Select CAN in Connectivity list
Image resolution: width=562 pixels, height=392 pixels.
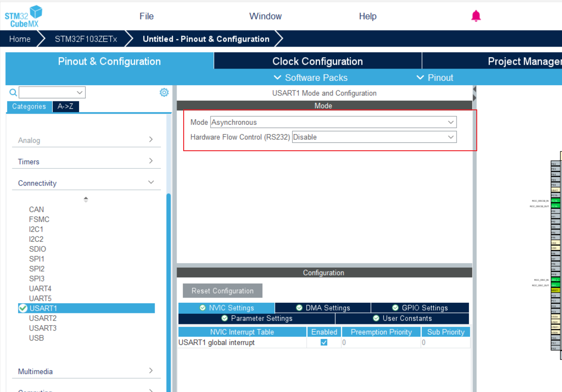(x=36, y=209)
